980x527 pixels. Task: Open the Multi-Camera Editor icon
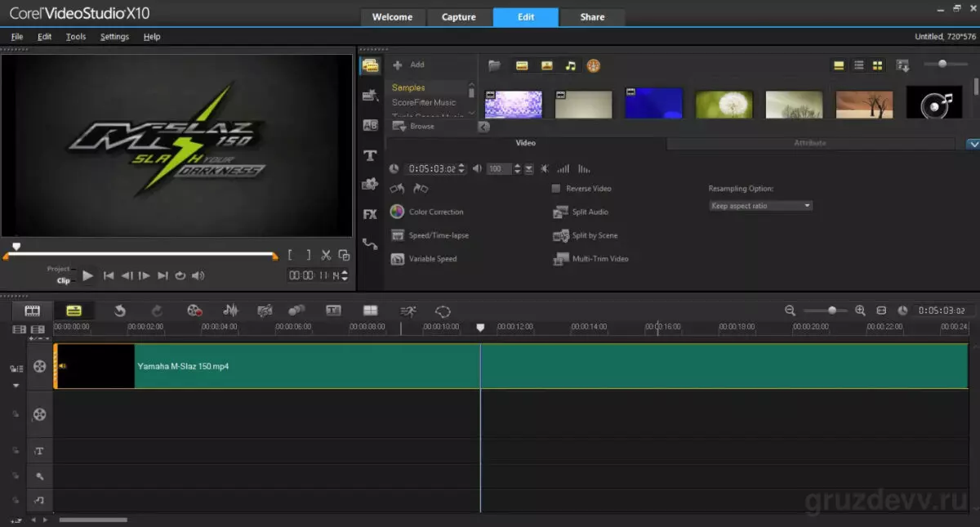click(x=370, y=310)
